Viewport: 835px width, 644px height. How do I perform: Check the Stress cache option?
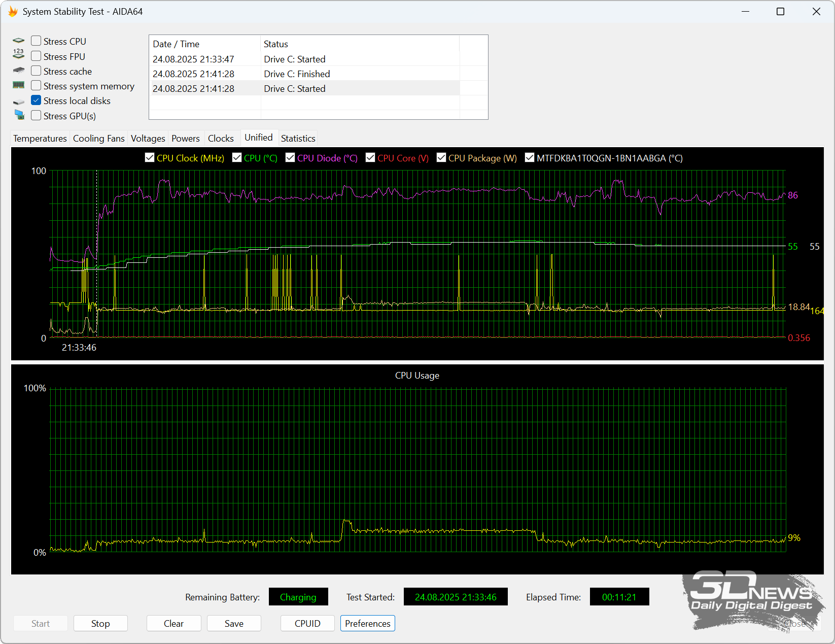(36, 71)
